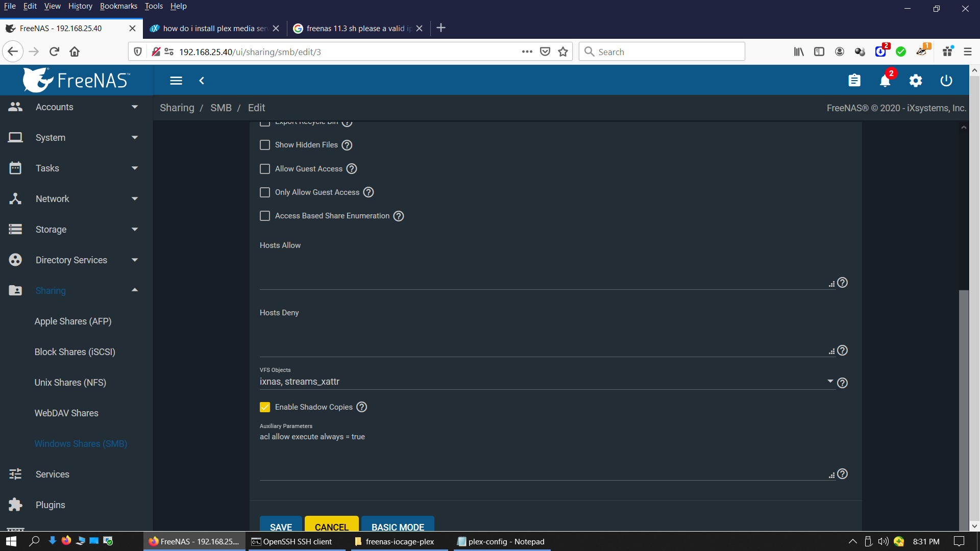Open Unix Shares (NFS) in the sidebar
980x551 pixels.
tap(70, 383)
